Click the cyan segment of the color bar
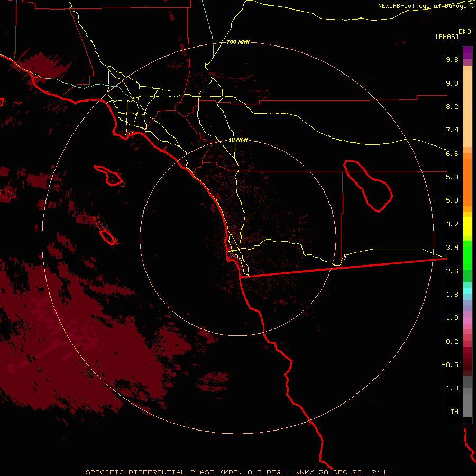 467,291
